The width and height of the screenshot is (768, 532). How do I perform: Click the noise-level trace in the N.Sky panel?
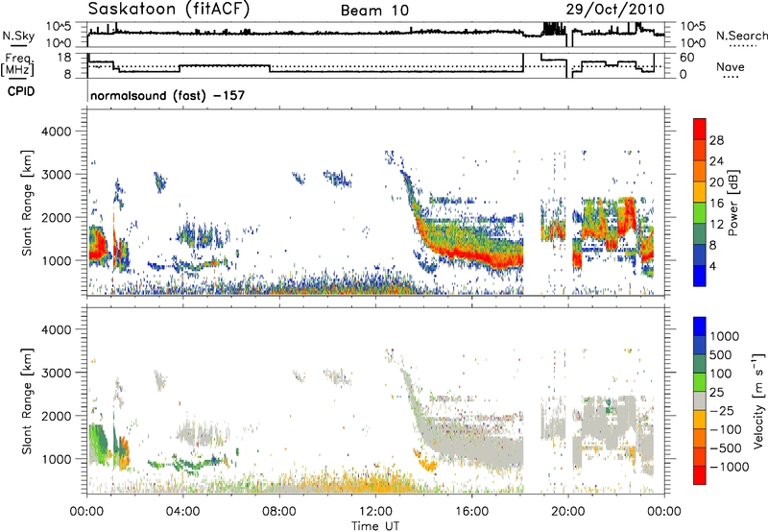[303, 34]
